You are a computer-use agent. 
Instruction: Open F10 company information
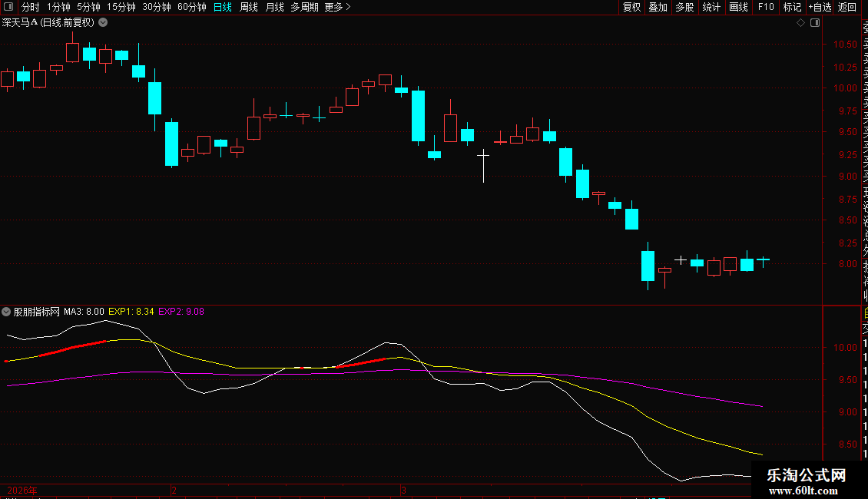[x=766, y=7]
